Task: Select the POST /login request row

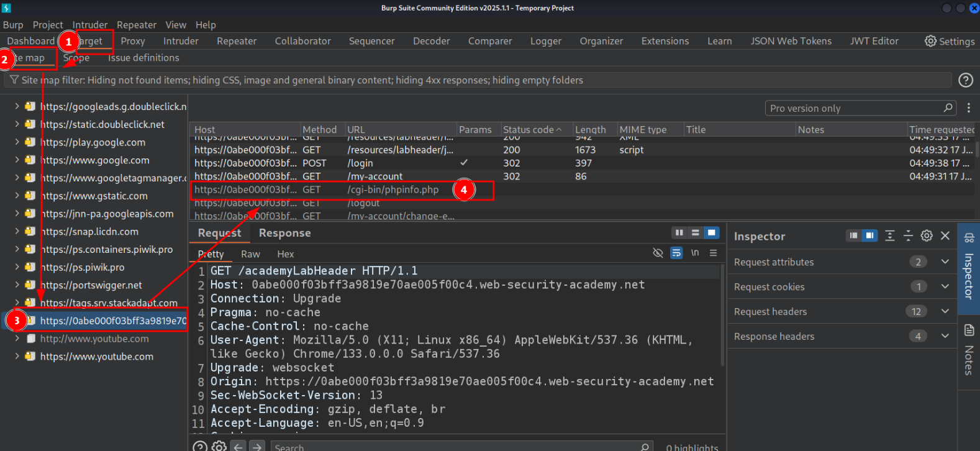Action: (581, 163)
